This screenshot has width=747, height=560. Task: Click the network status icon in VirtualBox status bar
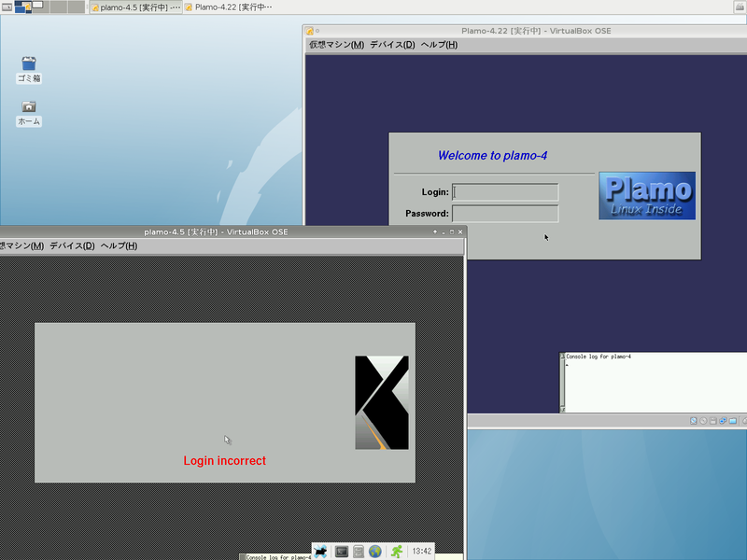coord(723,421)
